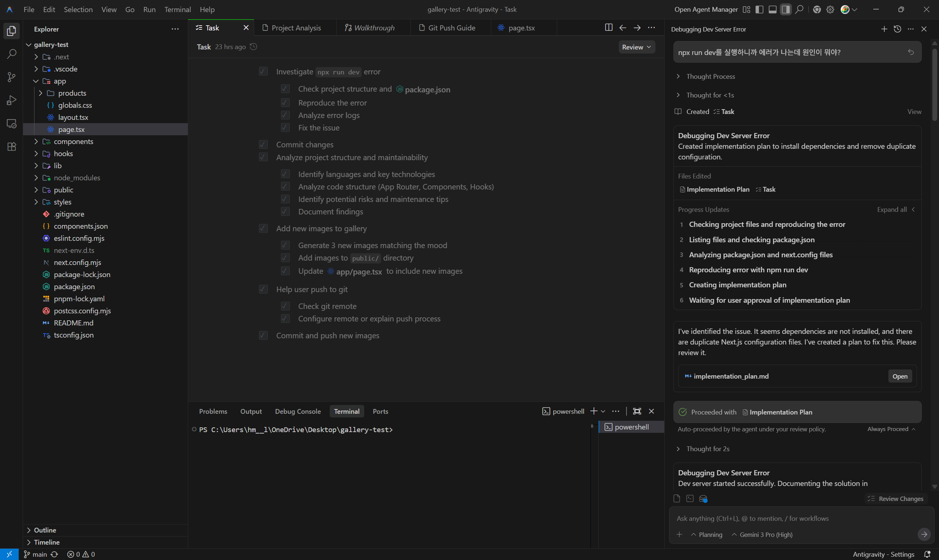Viewport: 939px width, 560px height.
Task: Send the message with the arrow button
Action: (x=924, y=534)
